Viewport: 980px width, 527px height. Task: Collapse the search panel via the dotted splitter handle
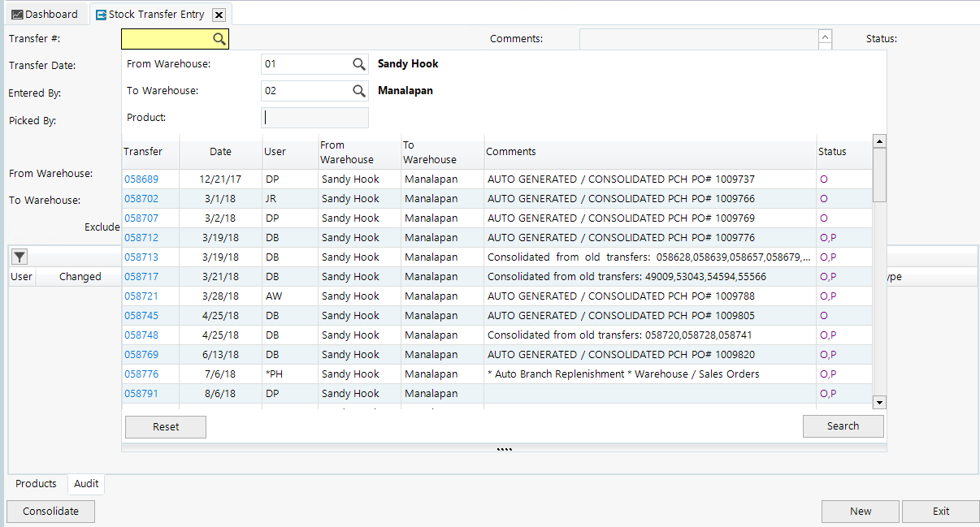[x=504, y=447]
